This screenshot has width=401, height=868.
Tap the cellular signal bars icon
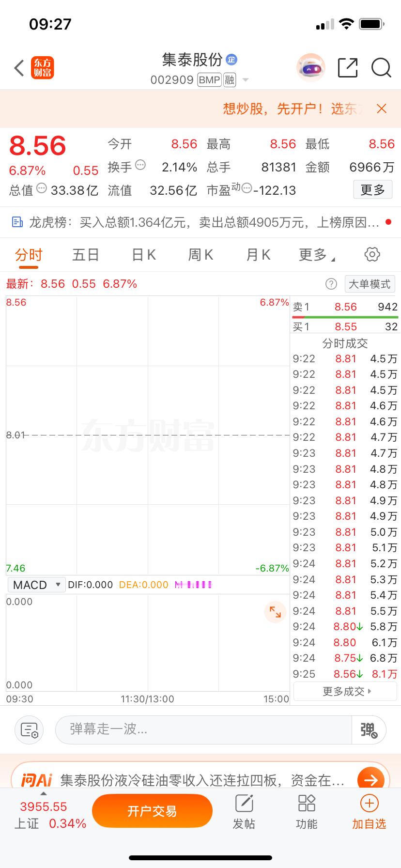coord(324,25)
